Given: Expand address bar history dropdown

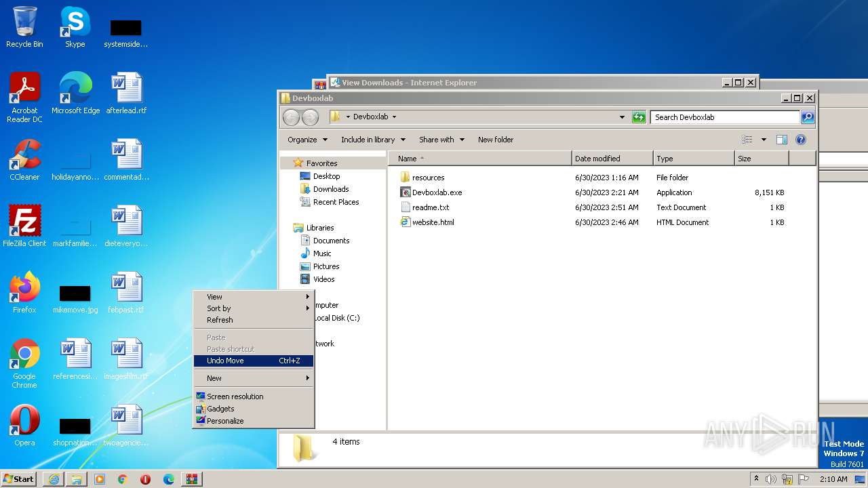Looking at the screenshot, I should [x=622, y=117].
